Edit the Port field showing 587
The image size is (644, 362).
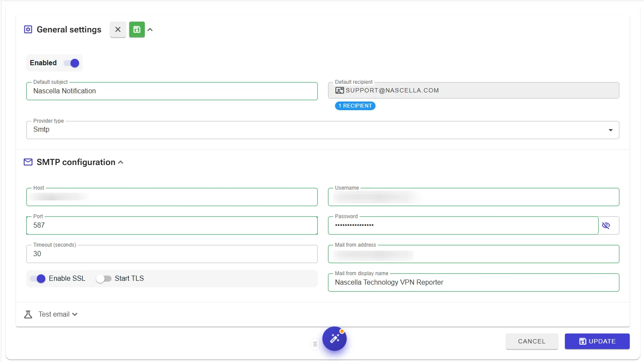click(x=172, y=225)
